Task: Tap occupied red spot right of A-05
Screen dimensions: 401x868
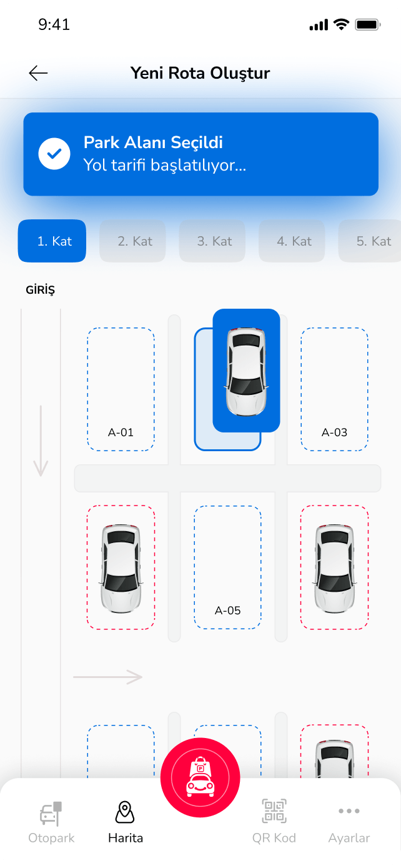Action: 334,567
